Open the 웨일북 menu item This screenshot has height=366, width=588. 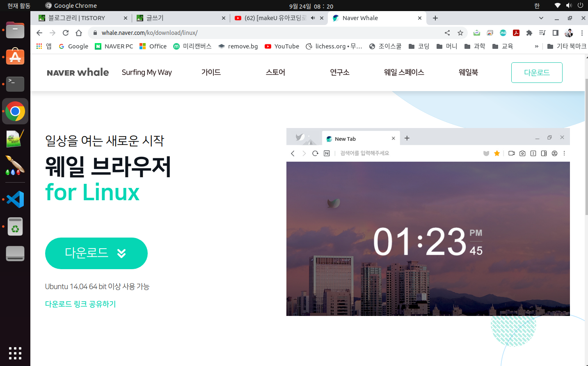tap(468, 73)
